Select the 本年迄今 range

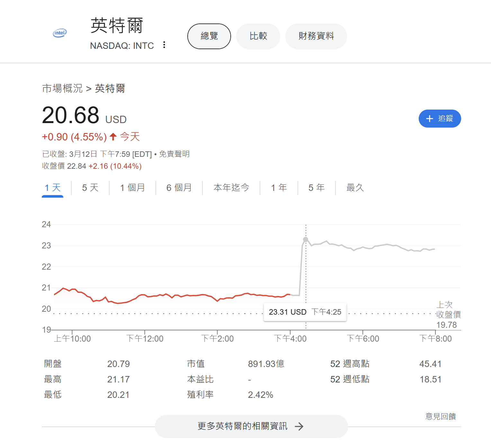pos(231,188)
